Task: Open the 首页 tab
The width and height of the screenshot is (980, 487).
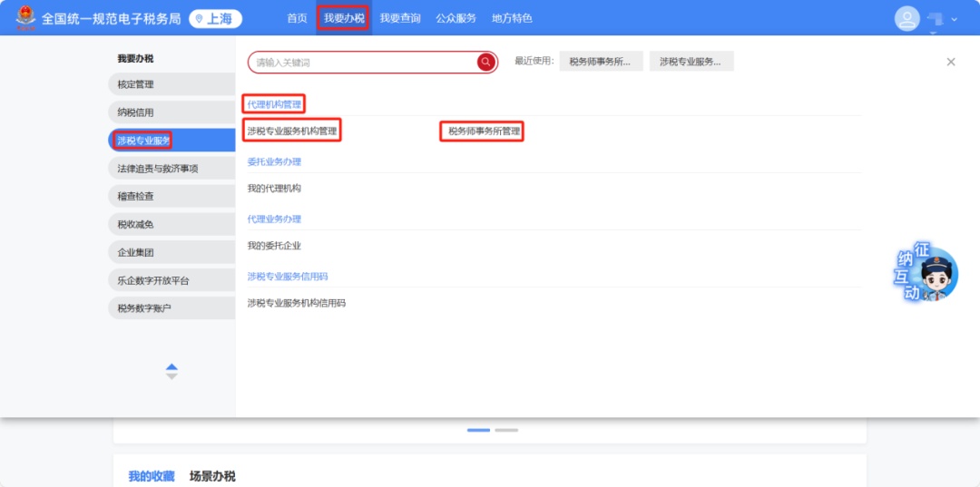Action: click(297, 18)
